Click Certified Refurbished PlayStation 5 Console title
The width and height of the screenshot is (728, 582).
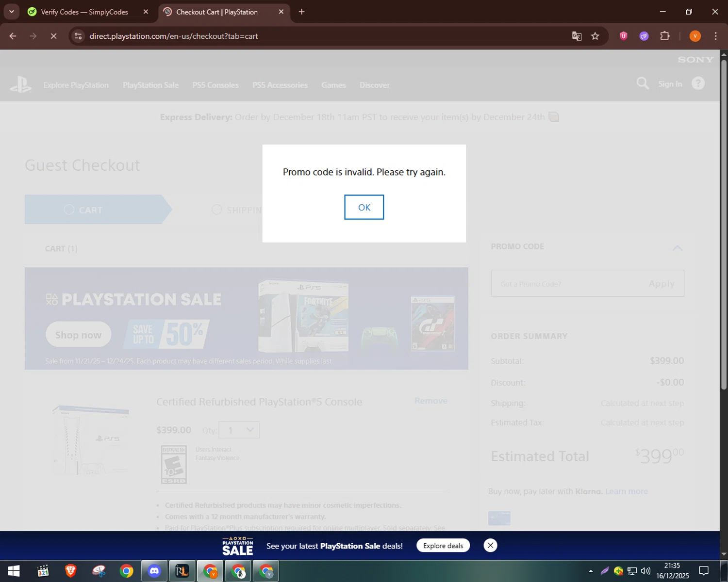coord(259,402)
